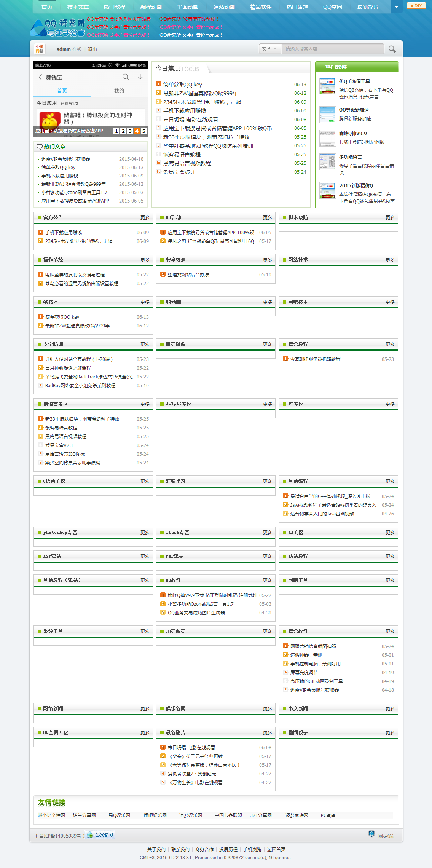Expand the navigation bar dropdown arrow
The height and width of the screenshot is (868, 432).
pos(397,7)
